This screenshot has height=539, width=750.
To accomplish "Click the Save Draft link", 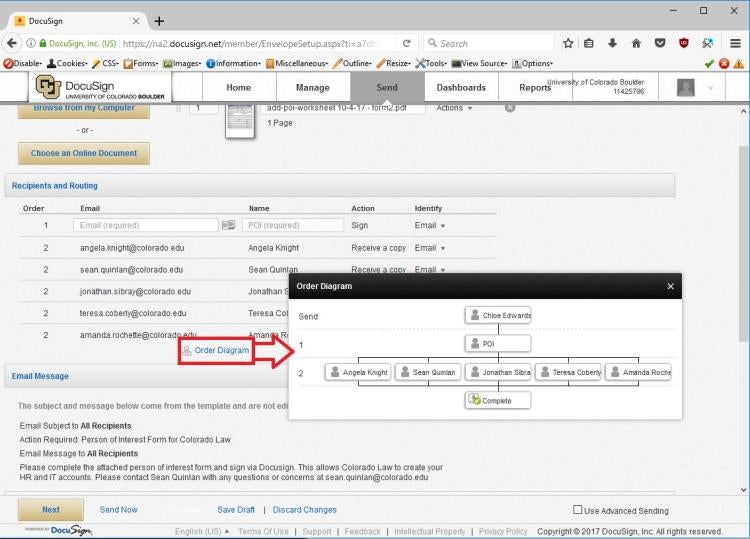I will pyautogui.click(x=236, y=510).
